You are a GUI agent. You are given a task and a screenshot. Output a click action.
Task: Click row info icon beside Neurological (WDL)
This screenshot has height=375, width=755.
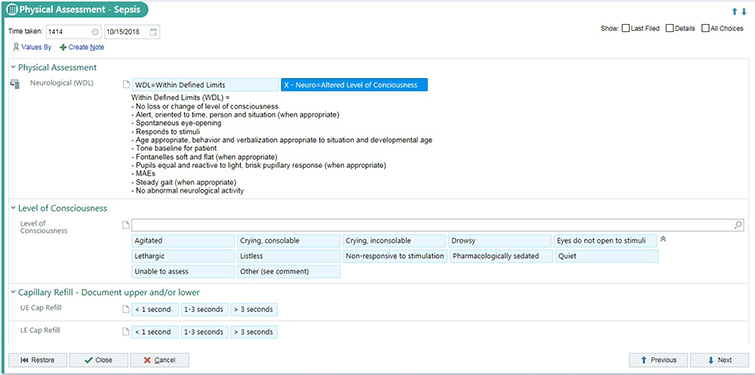[x=15, y=84]
